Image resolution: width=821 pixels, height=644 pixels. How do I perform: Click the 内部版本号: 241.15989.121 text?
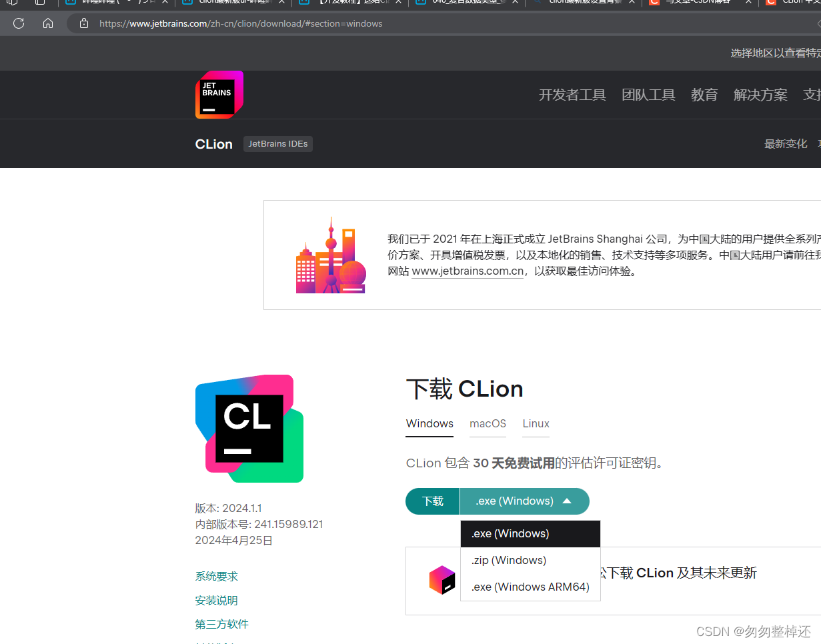coord(259,525)
